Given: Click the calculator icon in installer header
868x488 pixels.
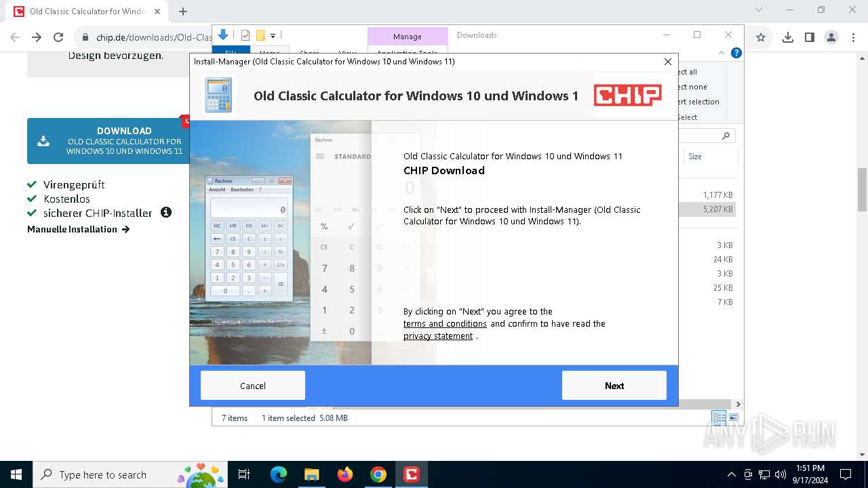Looking at the screenshot, I should pyautogui.click(x=218, y=95).
